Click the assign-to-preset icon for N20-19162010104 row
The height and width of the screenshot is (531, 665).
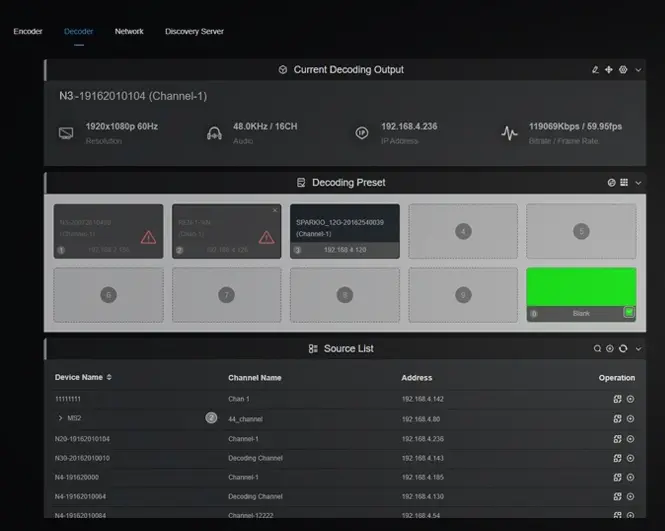(x=618, y=439)
